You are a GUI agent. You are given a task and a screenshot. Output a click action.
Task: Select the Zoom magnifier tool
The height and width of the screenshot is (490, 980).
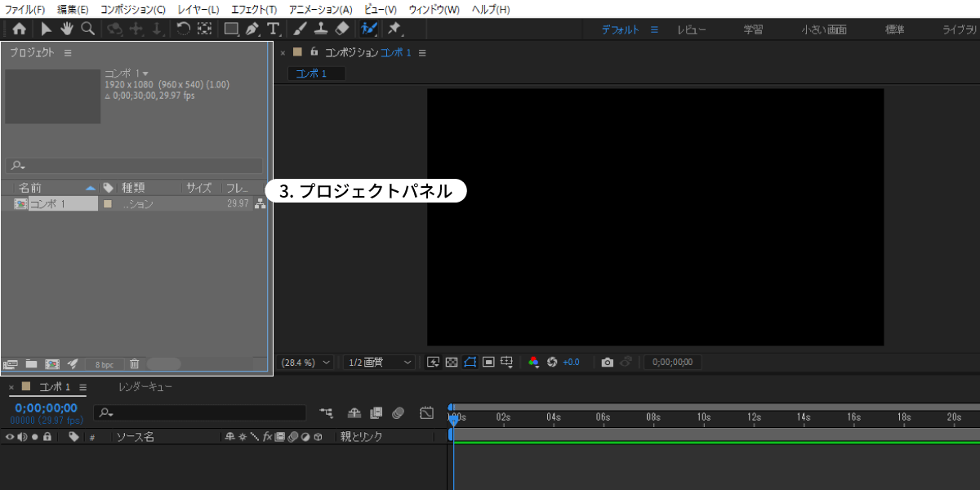(87, 29)
